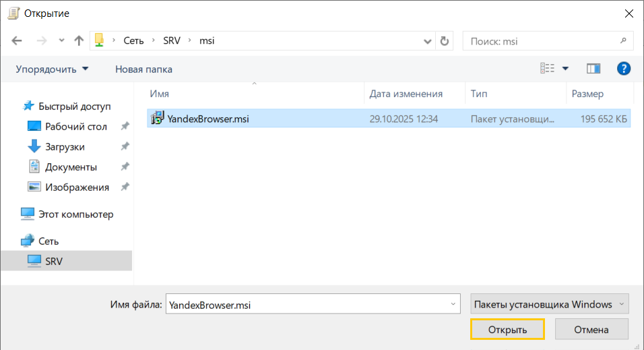Click the Отмена button

(x=591, y=330)
